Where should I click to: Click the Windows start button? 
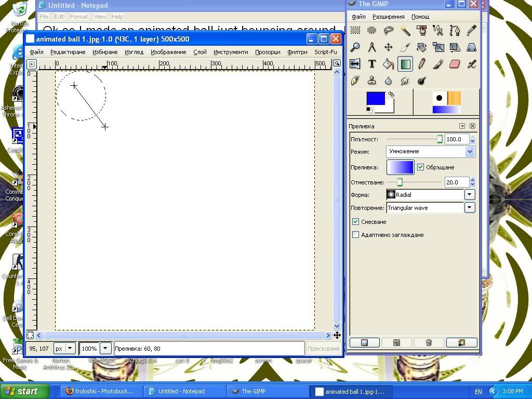24,391
